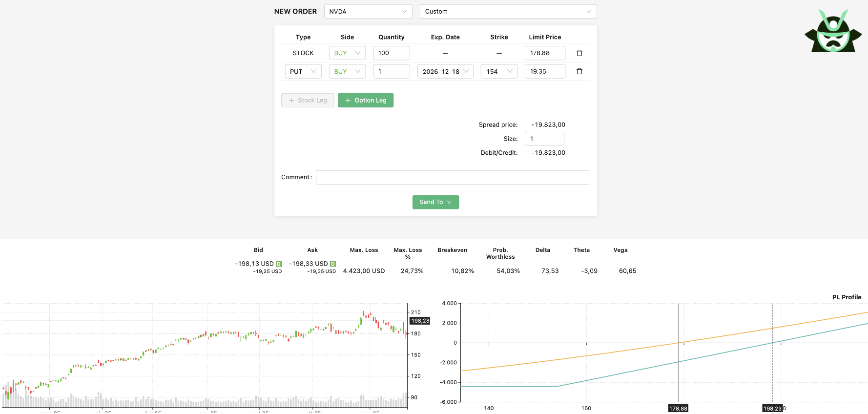Click into the Comment text box
The height and width of the screenshot is (414, 868).
click(x=453, y=177)
